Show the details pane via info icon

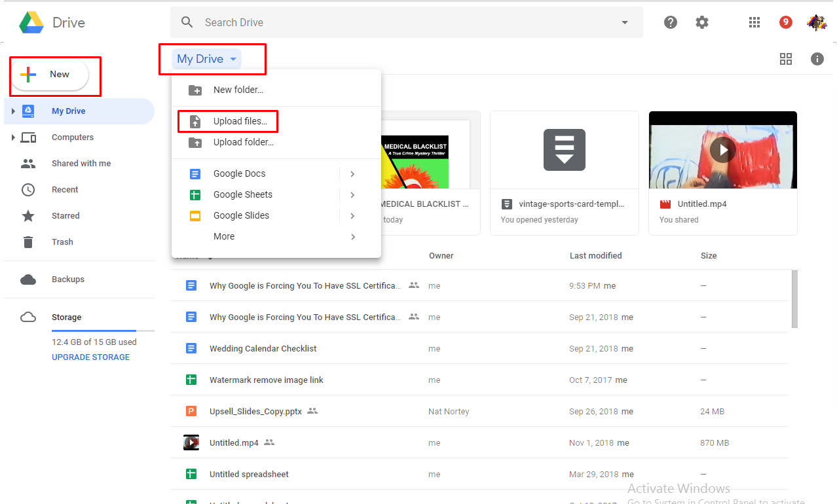(817, 59)
